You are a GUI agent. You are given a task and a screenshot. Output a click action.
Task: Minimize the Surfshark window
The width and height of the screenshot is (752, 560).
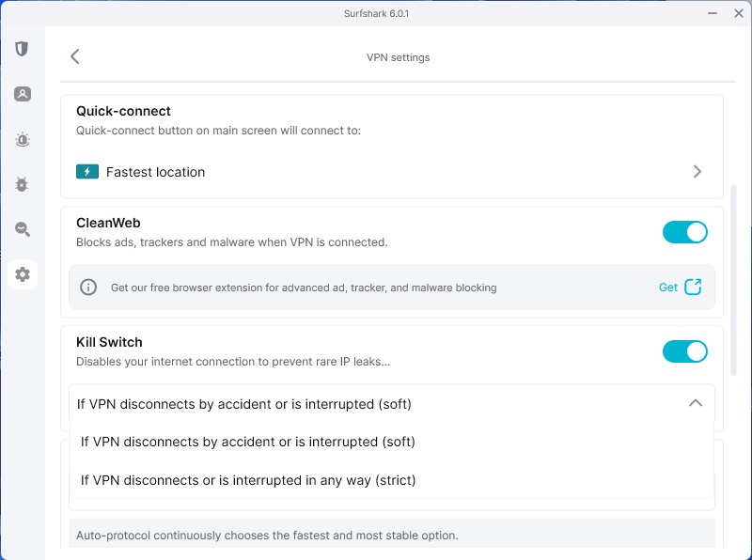pyautogui.click(x=713, y=13)
